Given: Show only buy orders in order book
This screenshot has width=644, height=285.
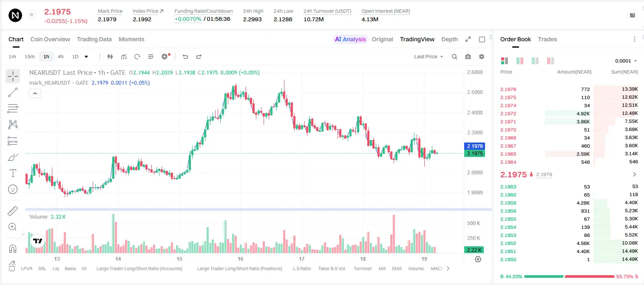Looking at the screenshot, I should click(535, 61).
